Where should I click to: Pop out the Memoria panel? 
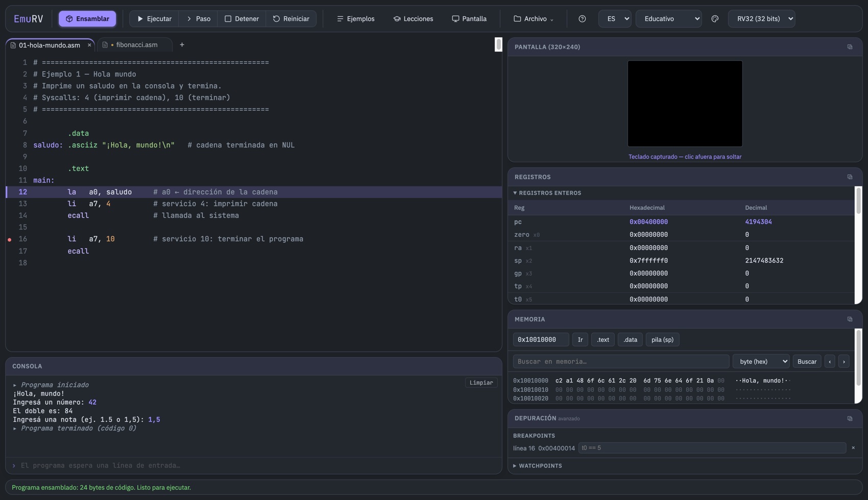point(850,319)
